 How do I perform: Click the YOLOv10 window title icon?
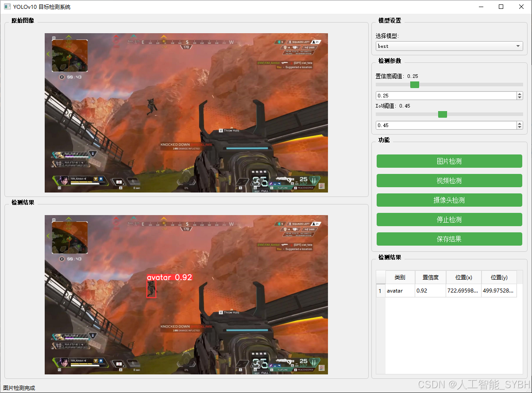pos(7,7)
